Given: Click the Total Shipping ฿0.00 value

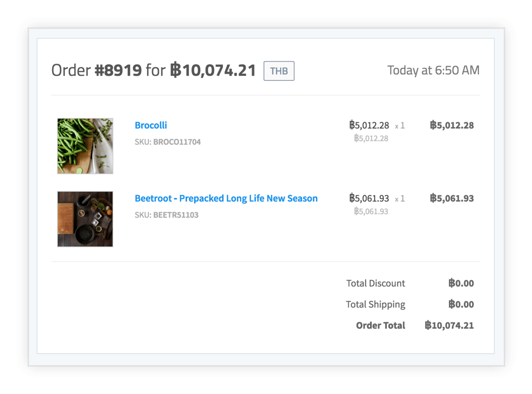Looking at the screenshot, I should pos(461,305).
